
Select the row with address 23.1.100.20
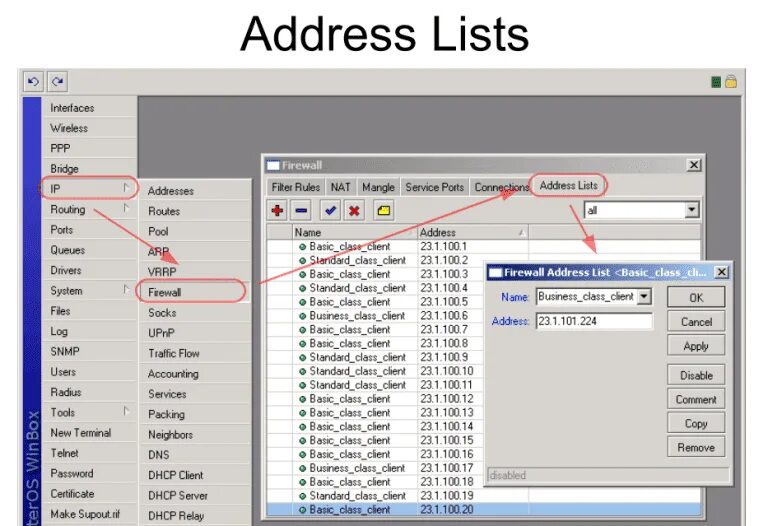483,510
